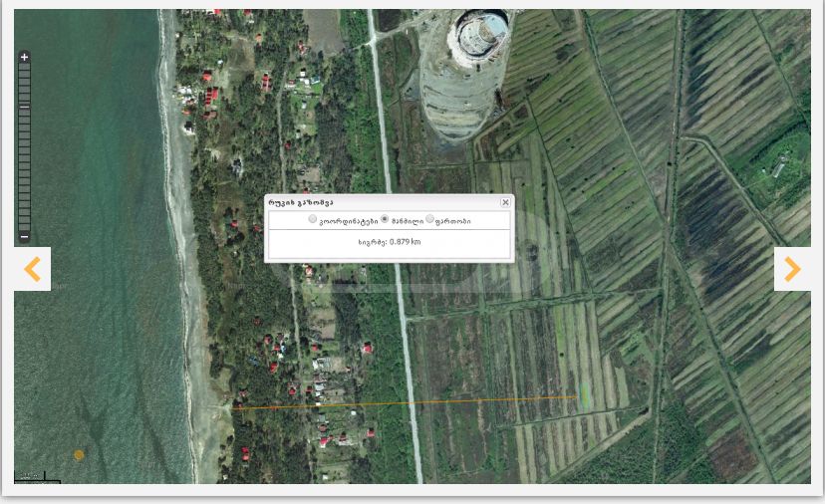Click the zoom in plus button

click(24, 57)
